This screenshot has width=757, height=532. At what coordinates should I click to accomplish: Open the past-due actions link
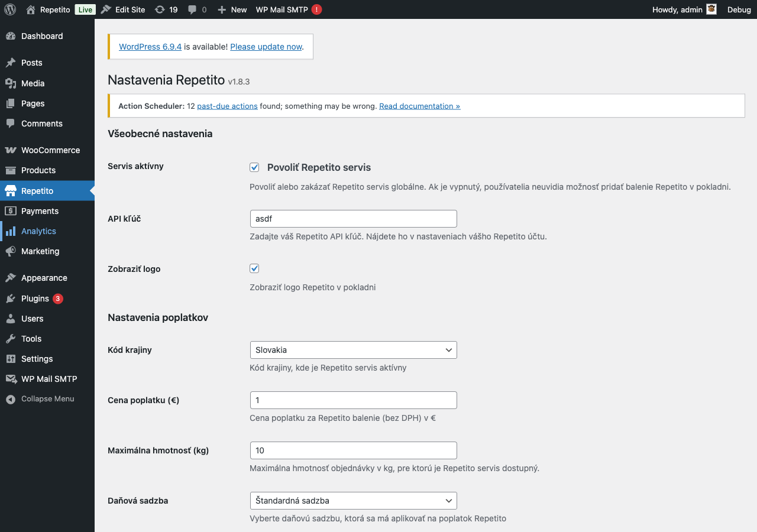pyautogui.click(x=228, y=106)
